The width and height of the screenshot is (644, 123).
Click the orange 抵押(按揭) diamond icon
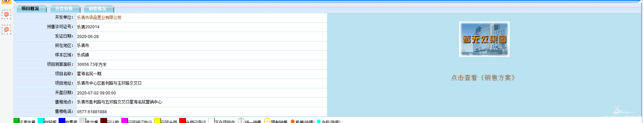292,121
